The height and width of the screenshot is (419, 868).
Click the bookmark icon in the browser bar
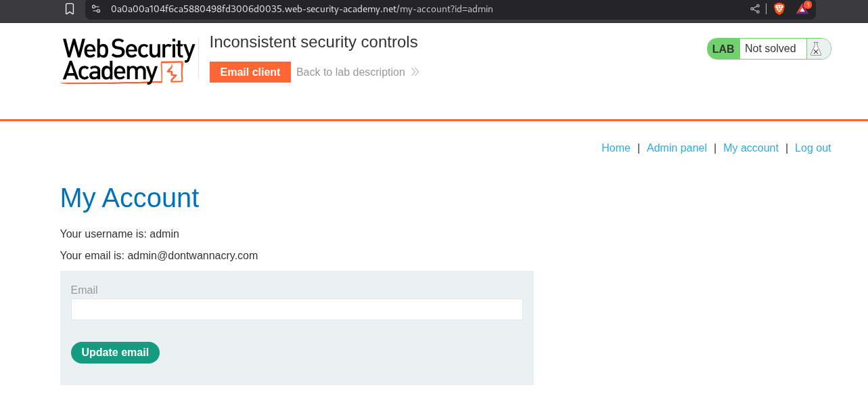pos(70,9)
